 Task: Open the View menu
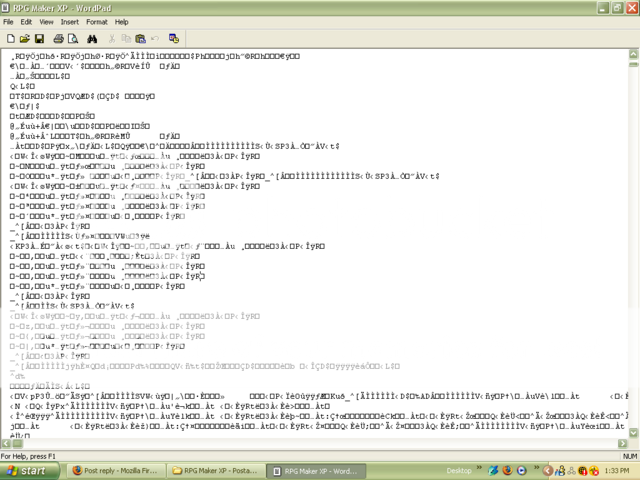coord(46,21)
